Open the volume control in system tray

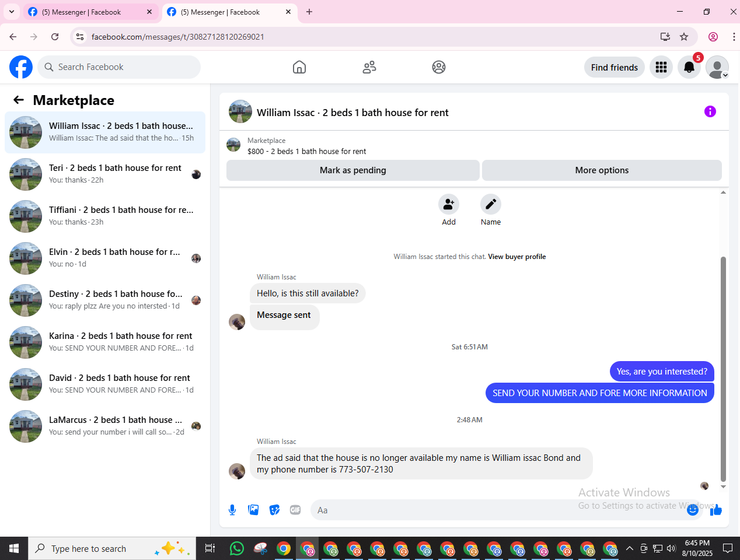click(671, 548)
